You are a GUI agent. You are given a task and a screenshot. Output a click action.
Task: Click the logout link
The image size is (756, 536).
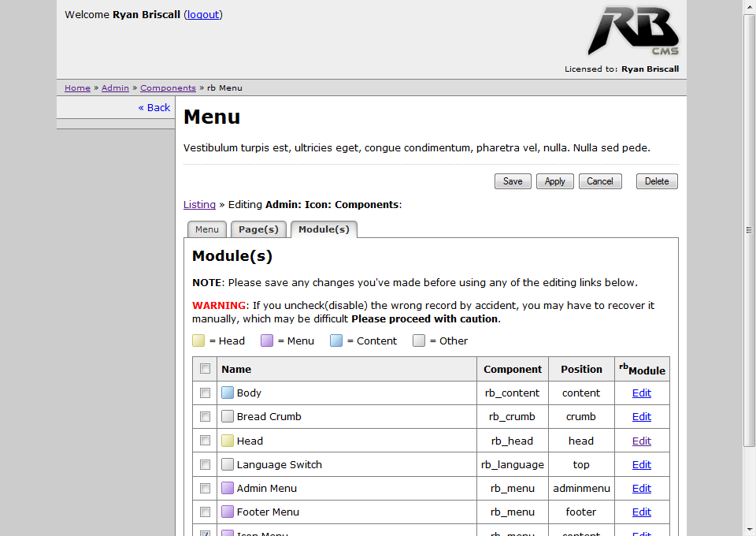[203, 14]
